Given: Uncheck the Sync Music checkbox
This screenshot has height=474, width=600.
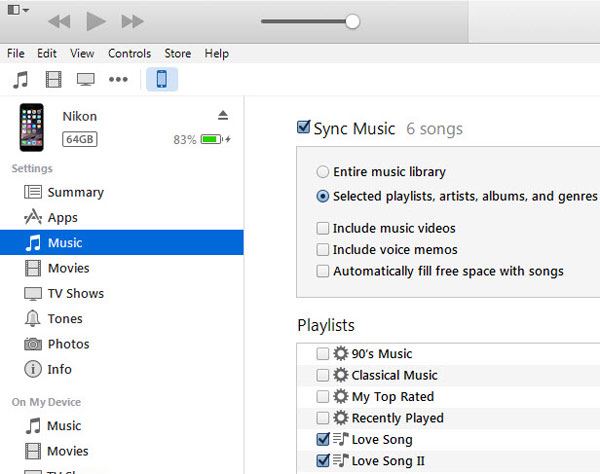Looking at the screenshot, I should 303,127.
